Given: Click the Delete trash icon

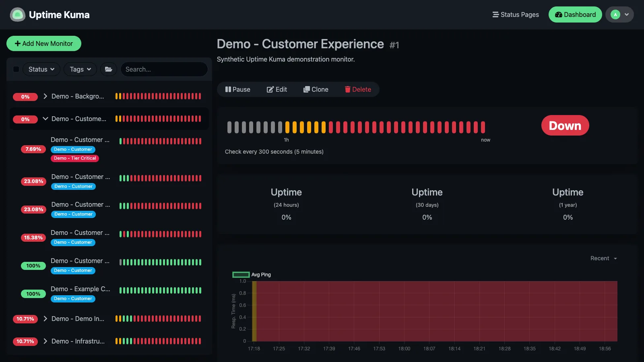Looking at the screenshot, I should (x=348, y=89).
